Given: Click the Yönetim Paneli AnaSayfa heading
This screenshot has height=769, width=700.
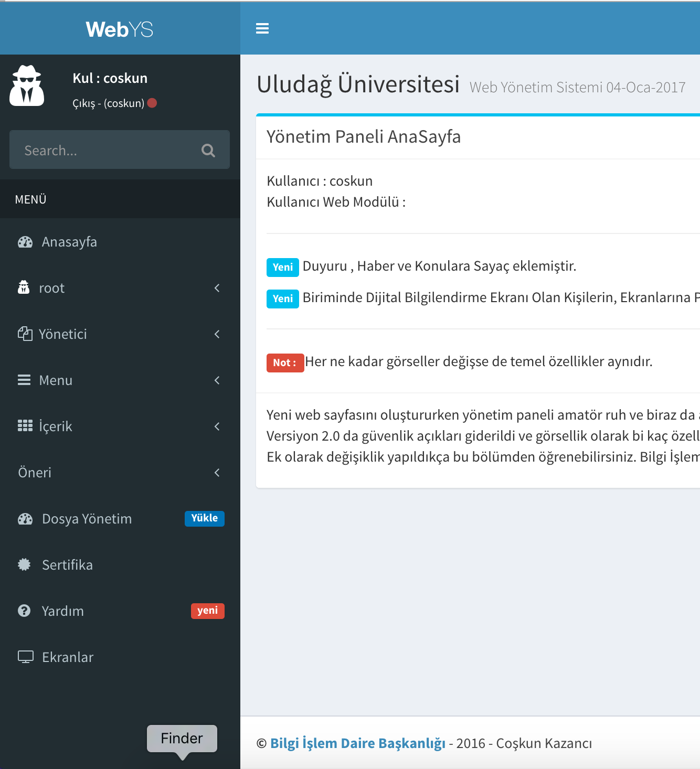Looking at the screenshot, I should [364, 136].
